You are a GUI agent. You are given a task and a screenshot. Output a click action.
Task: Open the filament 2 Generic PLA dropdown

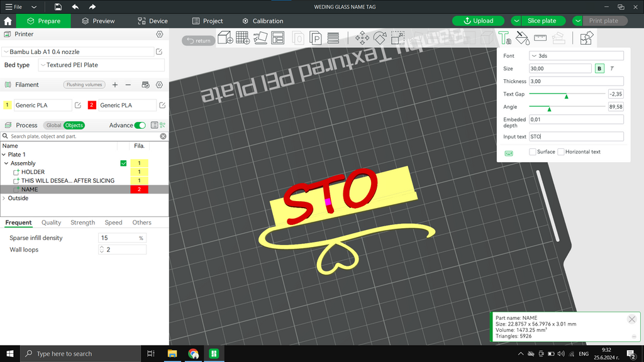(x=127, y=105)
